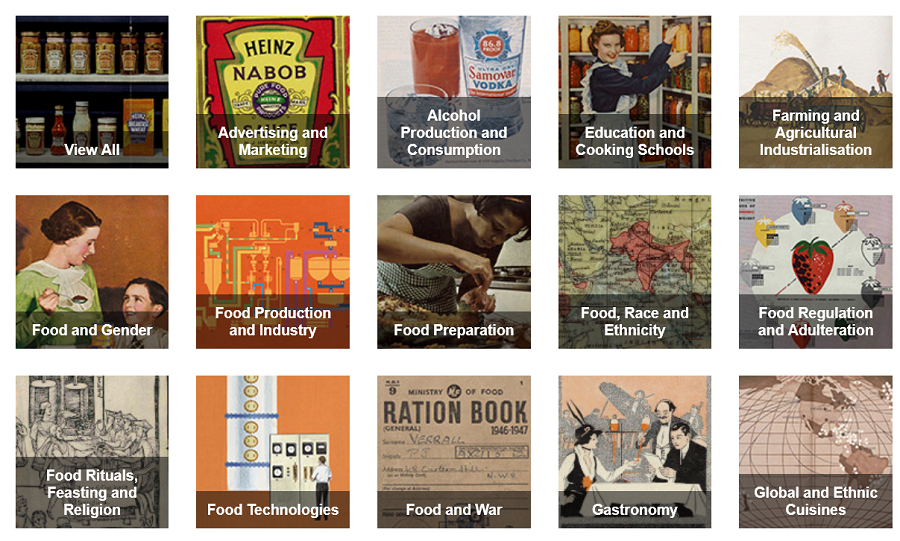The width and height of the screenshot is (900, 541).
Task: Open Food Rituals, Feasting and Religion
Action: click(x=92, y=452)
